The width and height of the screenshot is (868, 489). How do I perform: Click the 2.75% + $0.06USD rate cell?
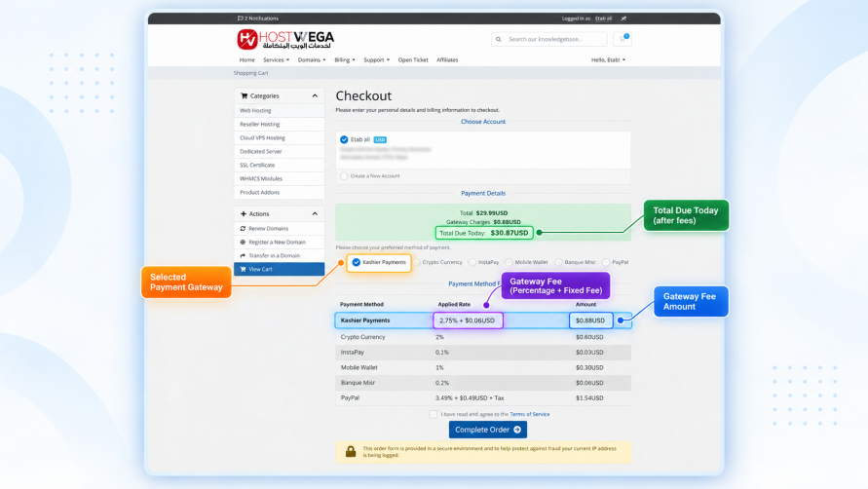(468, 320)
